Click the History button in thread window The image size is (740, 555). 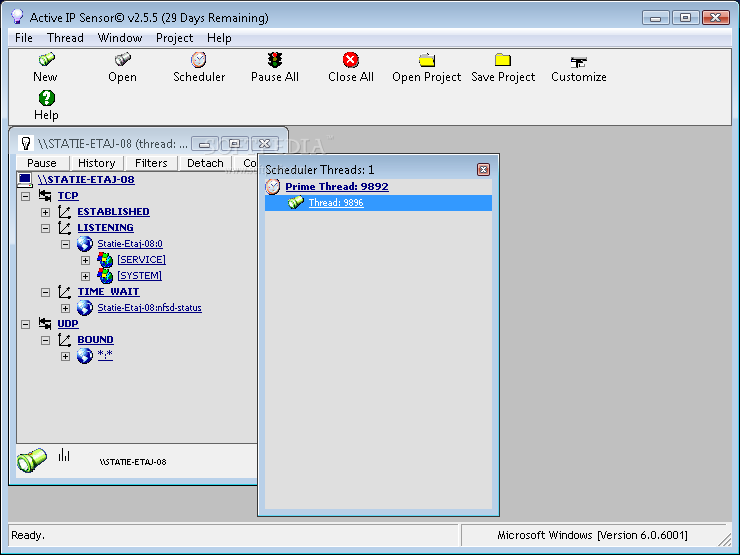[97, 163]
